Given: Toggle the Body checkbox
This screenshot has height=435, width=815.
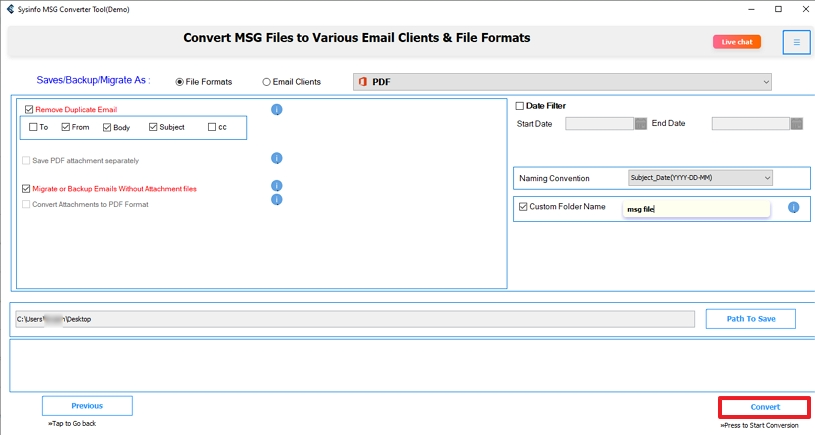Looking at the screenshot, I should point(107,127).
